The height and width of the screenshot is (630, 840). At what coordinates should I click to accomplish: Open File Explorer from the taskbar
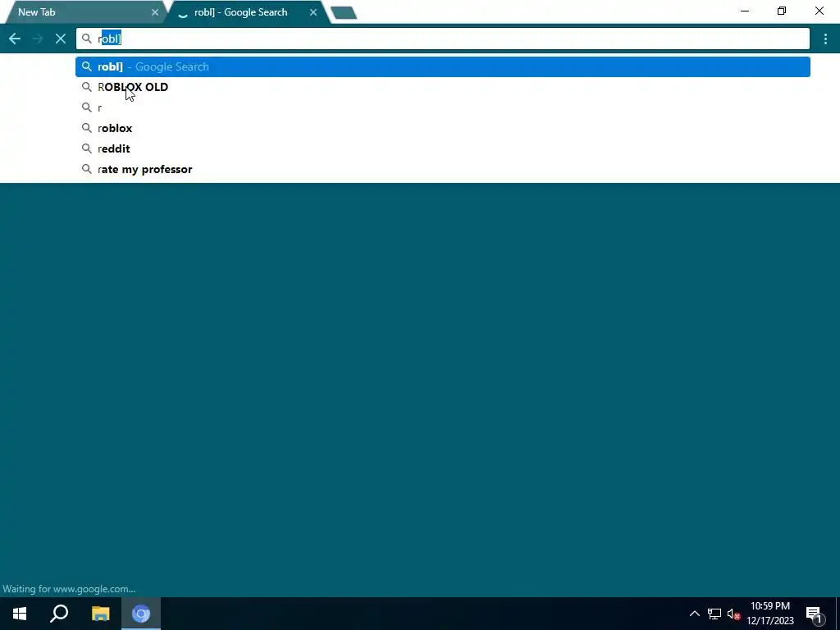point(100,614)
